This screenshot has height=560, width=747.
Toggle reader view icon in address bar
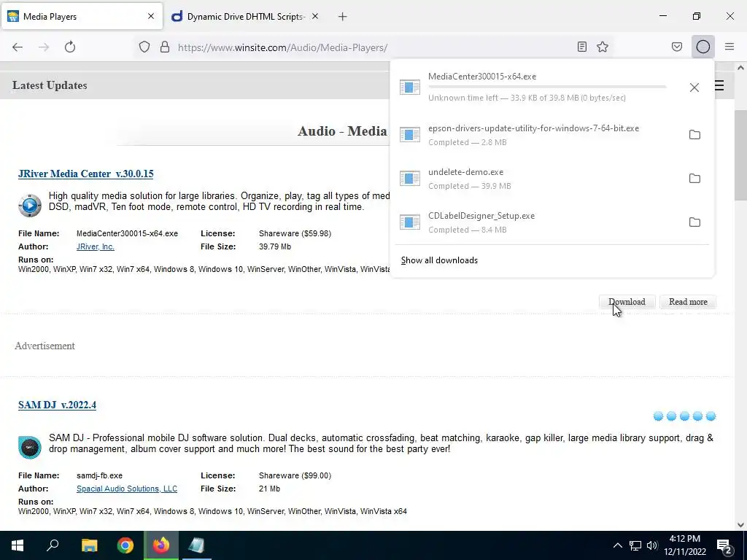[581, 47]
